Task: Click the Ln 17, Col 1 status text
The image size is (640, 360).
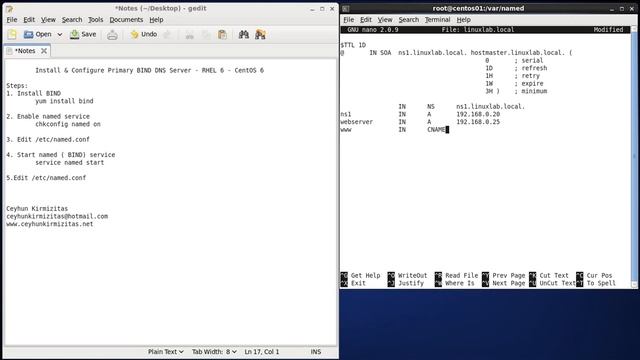Action: 262,352
